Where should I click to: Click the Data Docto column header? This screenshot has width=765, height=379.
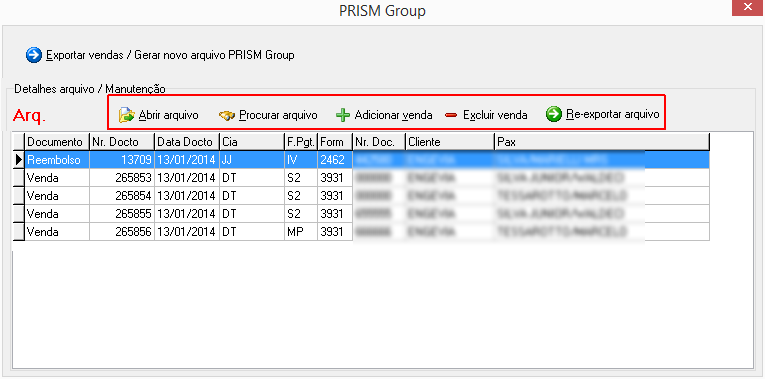187,142
